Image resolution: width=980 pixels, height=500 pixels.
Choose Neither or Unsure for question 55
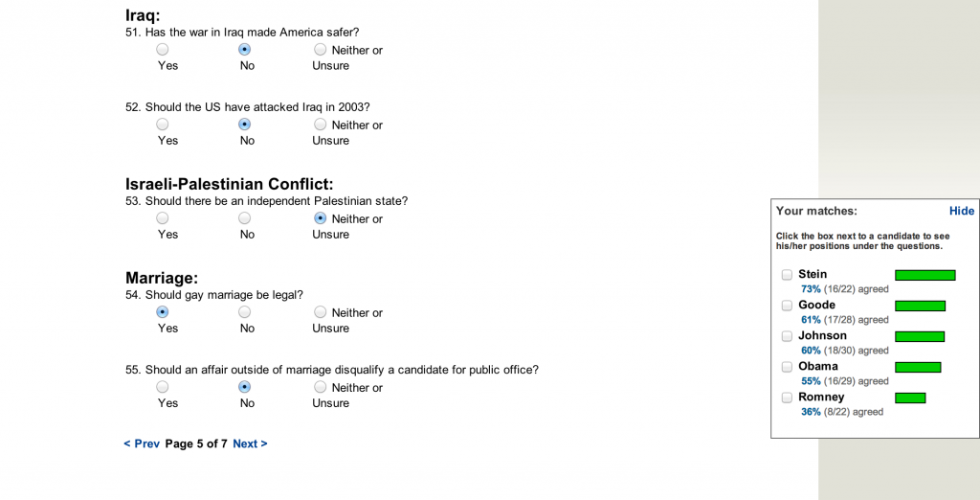click(320, 387)
